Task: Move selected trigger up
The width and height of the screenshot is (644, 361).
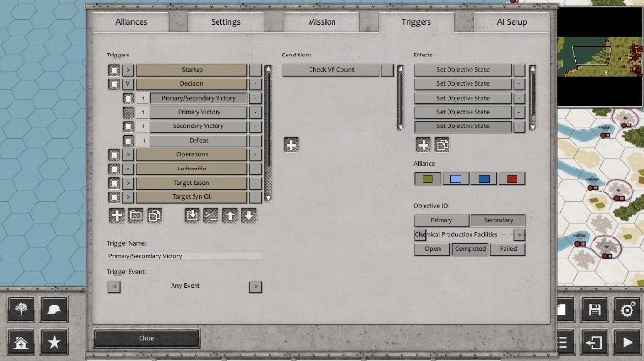Action: point(230,215)
